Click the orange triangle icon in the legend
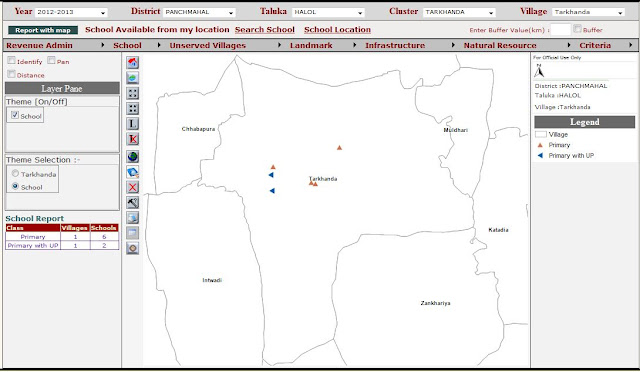Screen dimensions: 640x372 coord(540,145)
